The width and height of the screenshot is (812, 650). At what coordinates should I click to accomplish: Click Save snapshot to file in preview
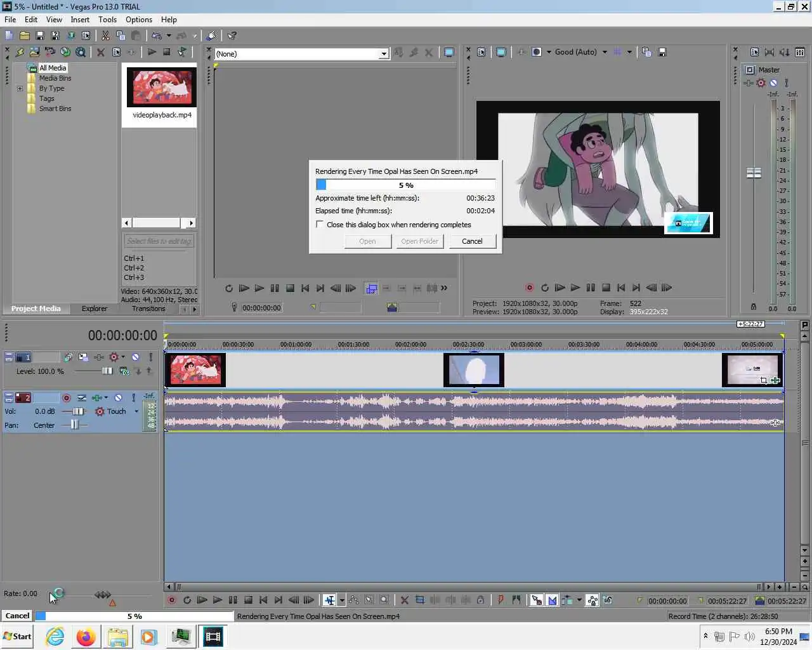(662, 52)
